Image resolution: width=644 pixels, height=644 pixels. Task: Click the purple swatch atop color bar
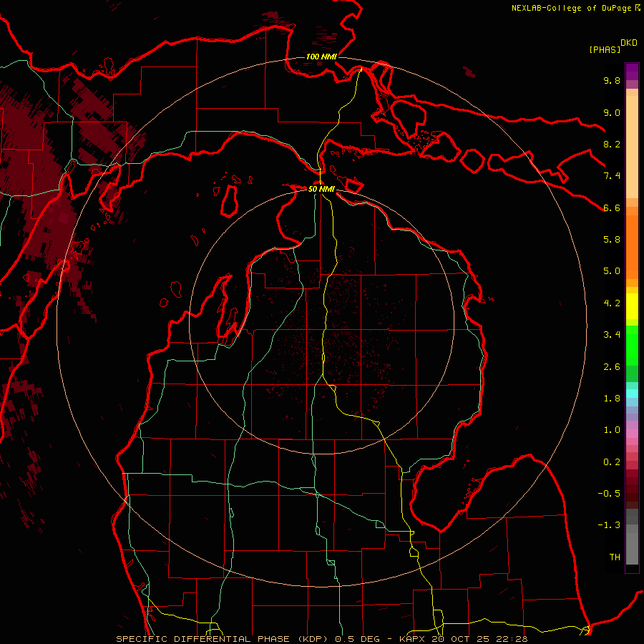point(632,72)
